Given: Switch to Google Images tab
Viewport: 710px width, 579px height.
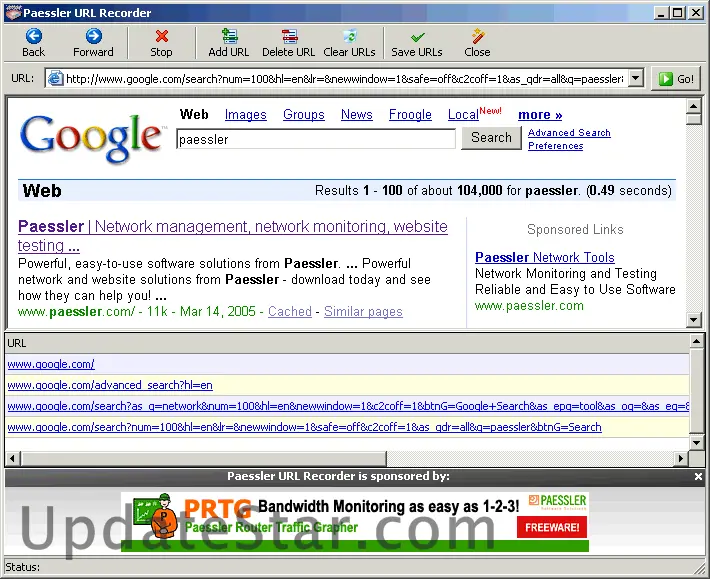Looking at the screenshot, I should (x=245, y=115).
